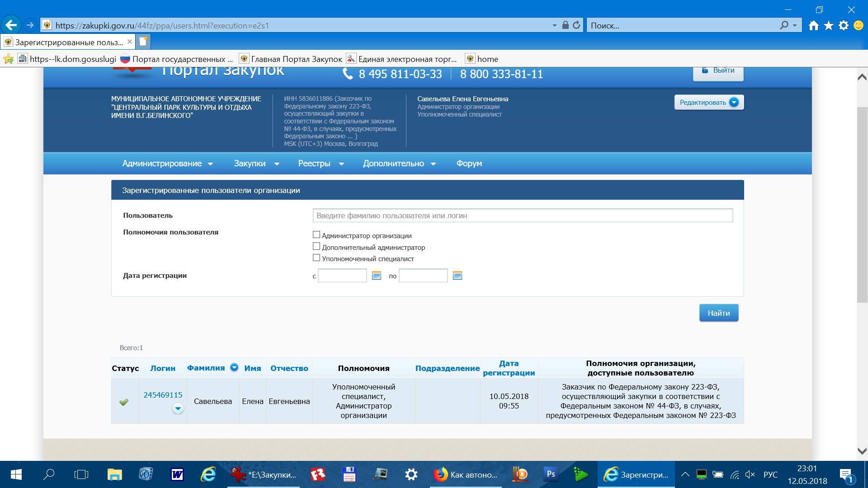The image size is (868, 488).
Task: Open browser home page icon
Action: click(x=814, y=26)
